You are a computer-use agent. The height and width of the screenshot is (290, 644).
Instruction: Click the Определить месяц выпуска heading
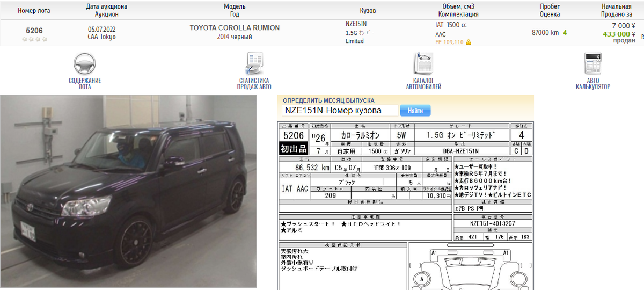(x=328, y=100)
